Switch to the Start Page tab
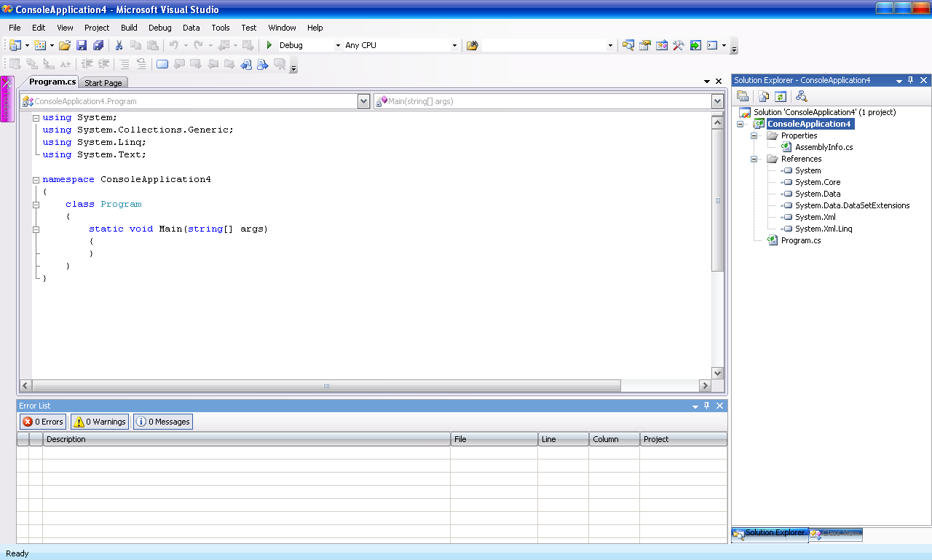Viewport: 932px width, 560px height. click(x=103, y=83)
